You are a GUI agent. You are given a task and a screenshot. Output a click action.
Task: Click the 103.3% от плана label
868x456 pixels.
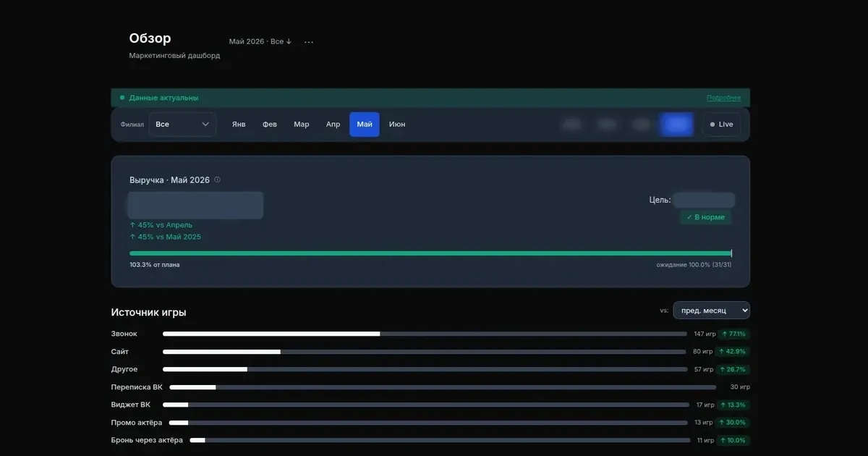(155, 265)
